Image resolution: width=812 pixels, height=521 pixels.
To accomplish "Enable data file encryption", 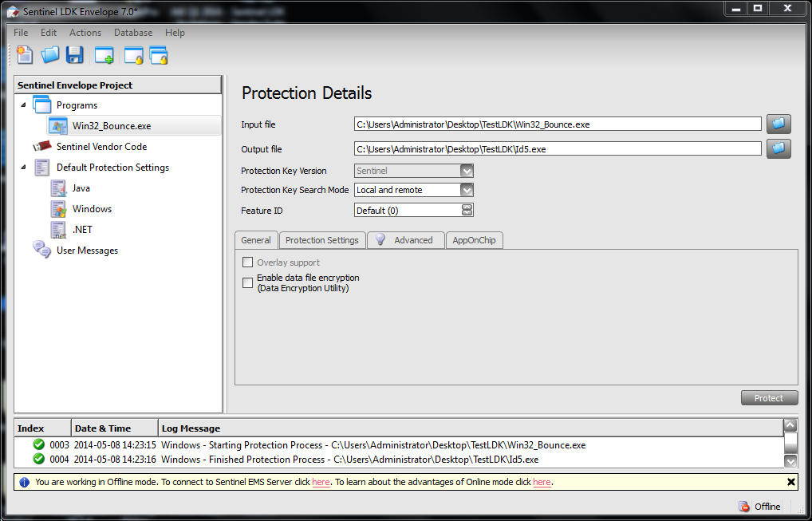I will 247,282.
